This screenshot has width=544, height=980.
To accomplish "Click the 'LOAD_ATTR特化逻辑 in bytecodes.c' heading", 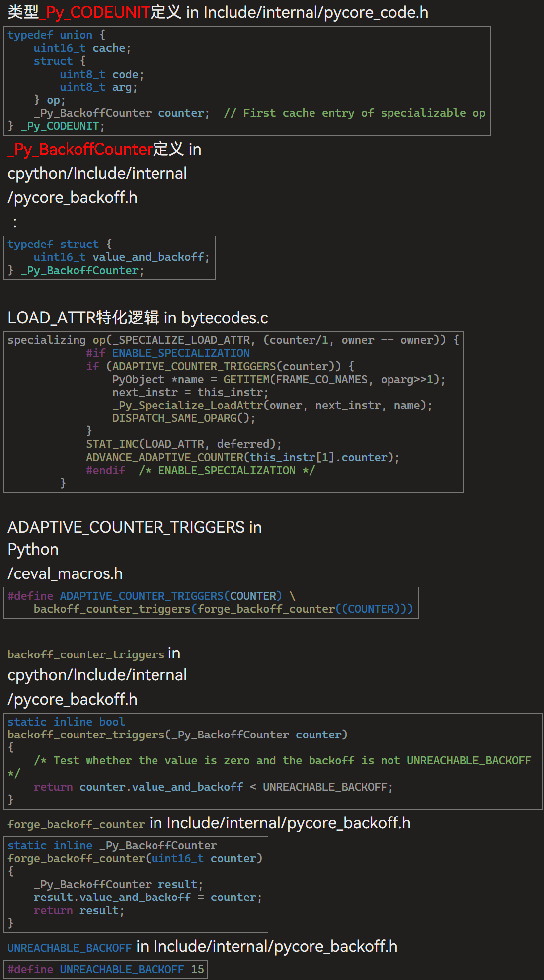I will [x=138, y=318].
